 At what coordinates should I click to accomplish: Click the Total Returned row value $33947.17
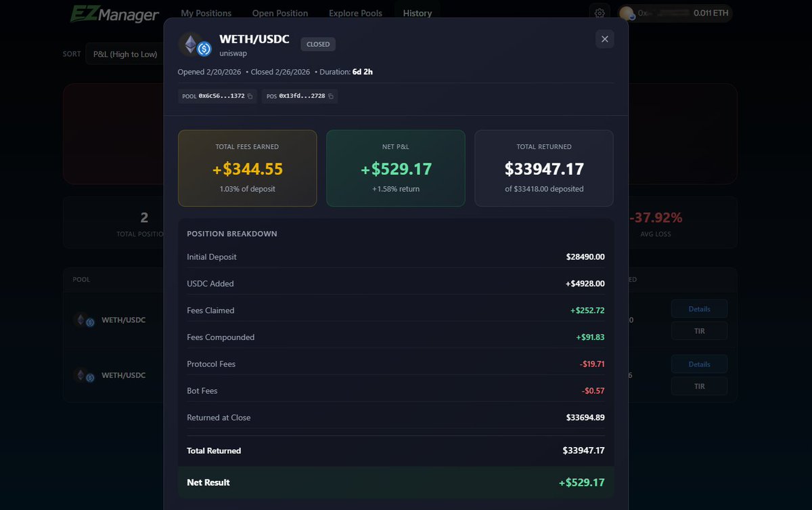pos(584,450)
